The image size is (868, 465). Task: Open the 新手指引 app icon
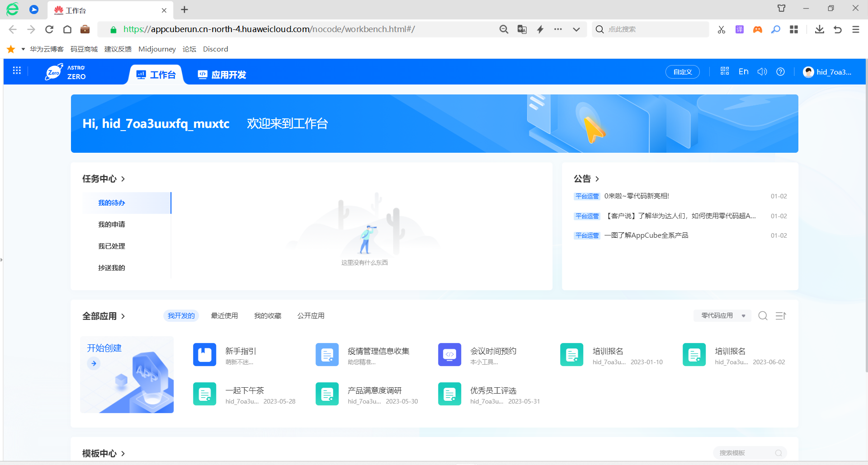205,354
